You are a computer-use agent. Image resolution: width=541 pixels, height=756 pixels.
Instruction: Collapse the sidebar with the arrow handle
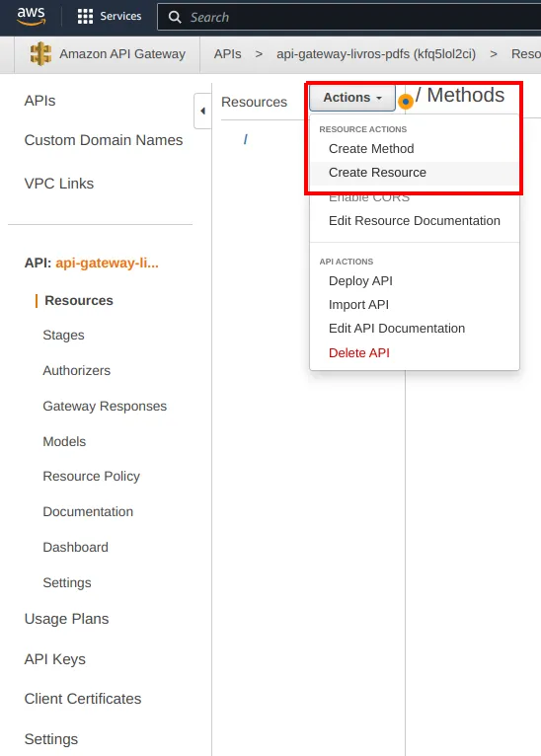(202, 111)
